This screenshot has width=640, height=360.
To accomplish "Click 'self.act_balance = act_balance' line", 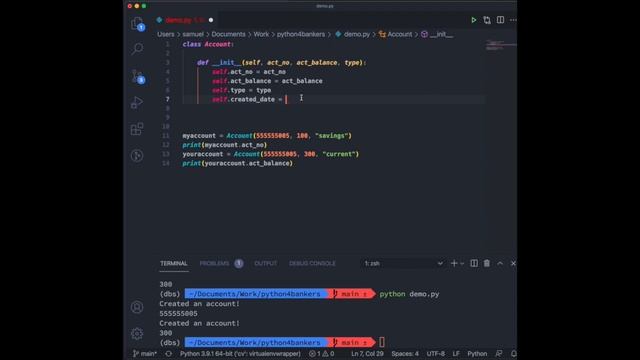I will 267,81.
